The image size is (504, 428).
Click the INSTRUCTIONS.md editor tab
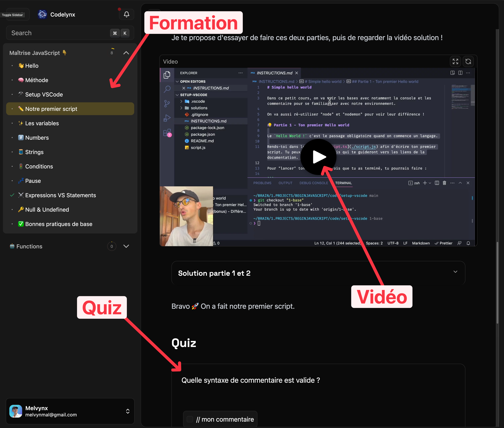point(274,73)
